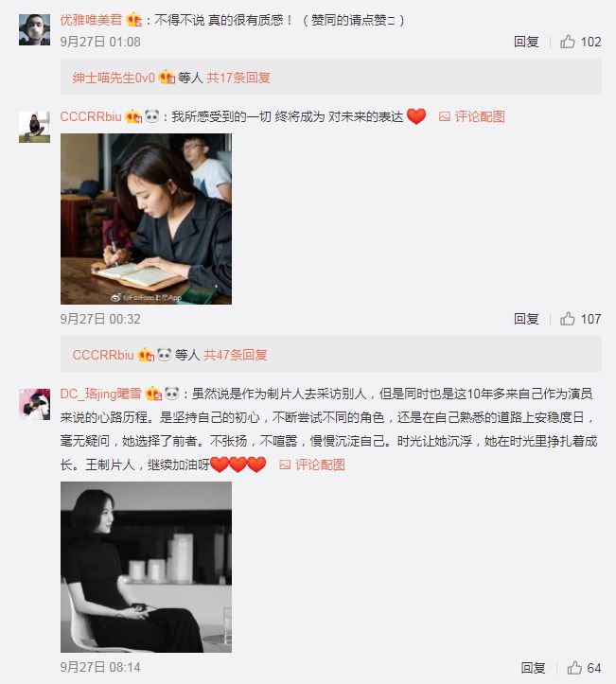616x684 pixels.
Task: Like DC_珞jing曦雪's comment with 64 likes
Action: (574, 667)
